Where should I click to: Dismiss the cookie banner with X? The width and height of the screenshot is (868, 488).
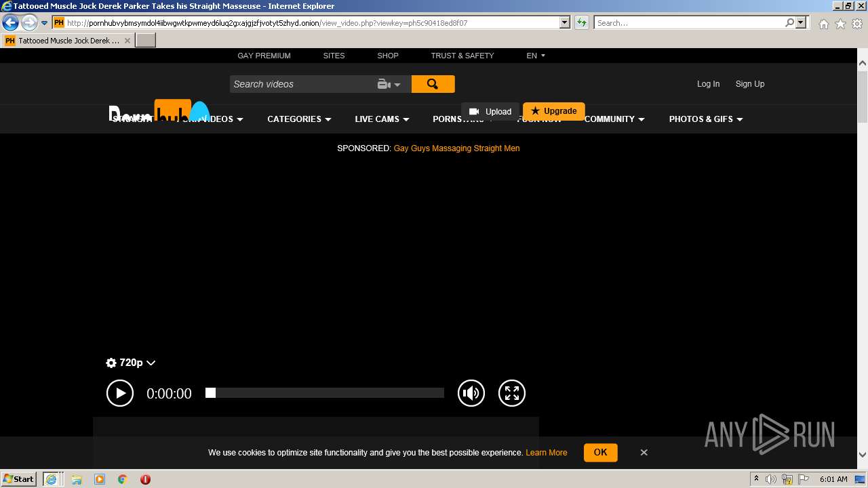[644, 453]
